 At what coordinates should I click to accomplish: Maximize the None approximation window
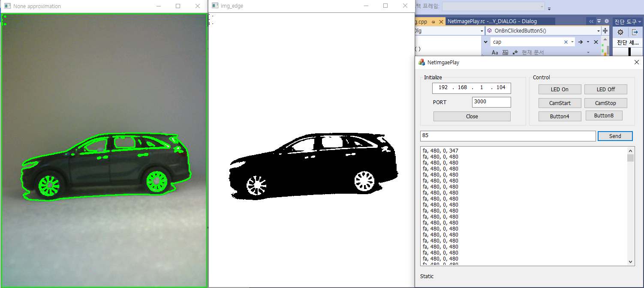point(178,6)
